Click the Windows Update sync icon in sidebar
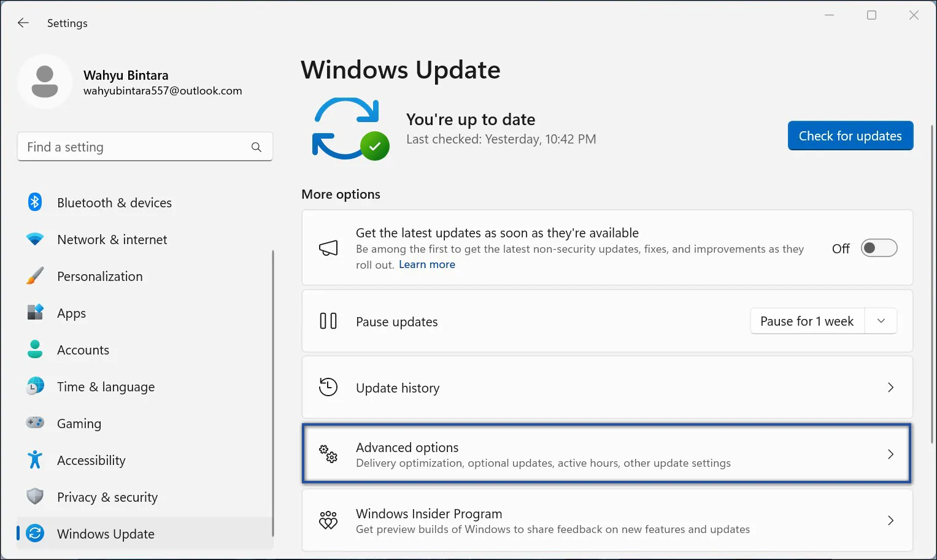937x560 pixels. coord(35,534)
